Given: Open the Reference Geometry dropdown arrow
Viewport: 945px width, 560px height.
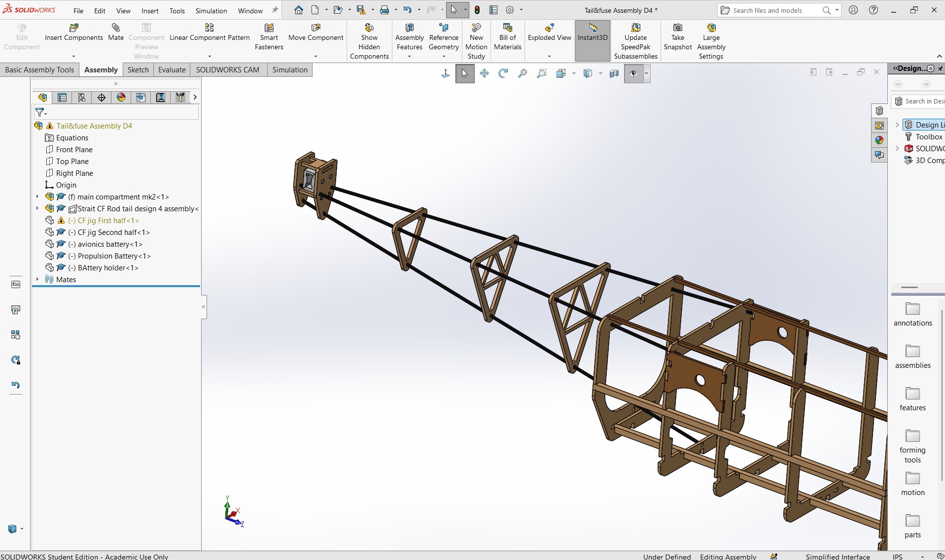Looking at the screenshot, I should [x=444, y=56].
